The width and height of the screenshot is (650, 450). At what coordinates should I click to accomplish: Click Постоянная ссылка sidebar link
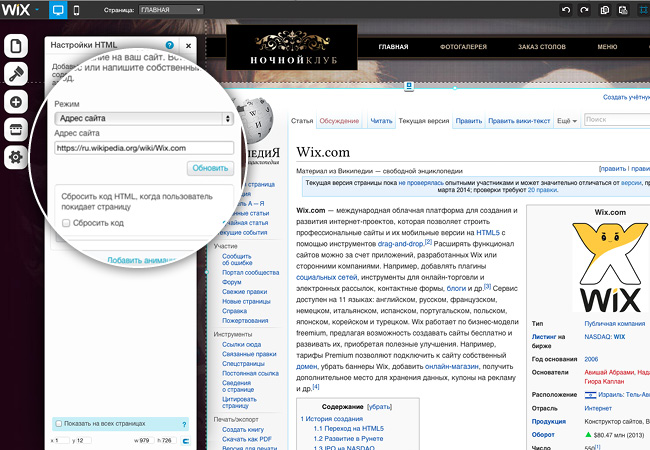250,373
